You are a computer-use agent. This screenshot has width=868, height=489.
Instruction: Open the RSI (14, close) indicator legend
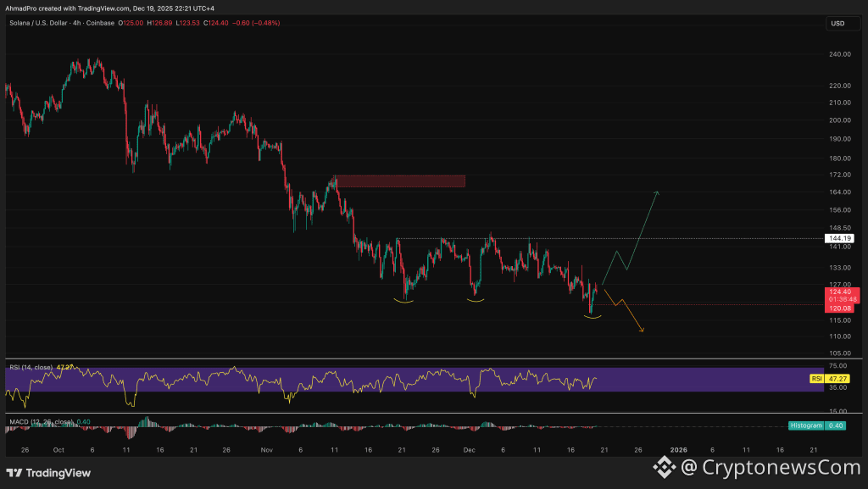pos(31,367)
